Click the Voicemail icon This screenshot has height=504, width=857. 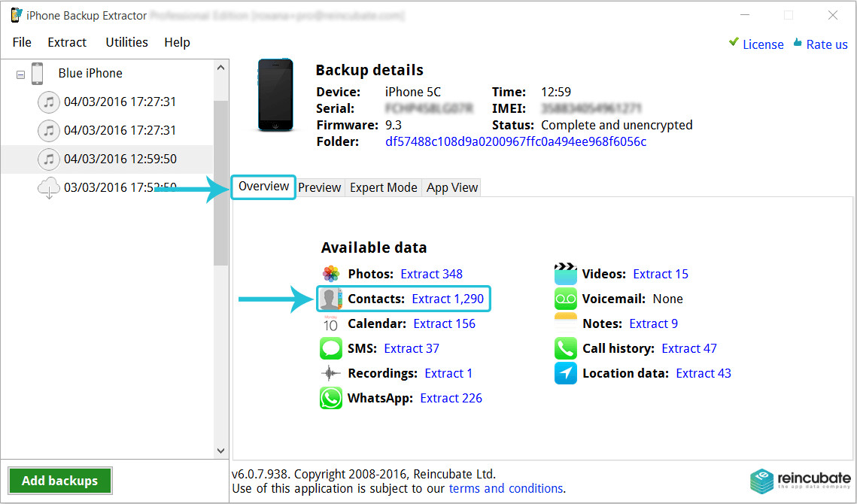565,299
